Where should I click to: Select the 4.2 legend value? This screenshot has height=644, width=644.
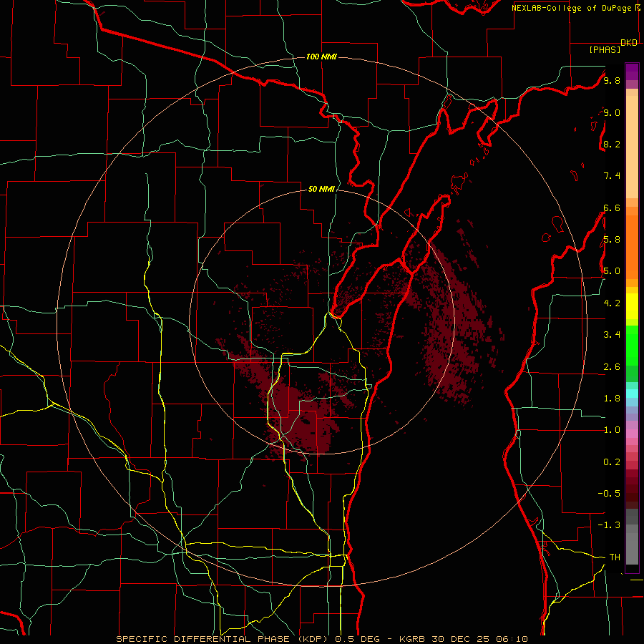[x=612, y=303]
